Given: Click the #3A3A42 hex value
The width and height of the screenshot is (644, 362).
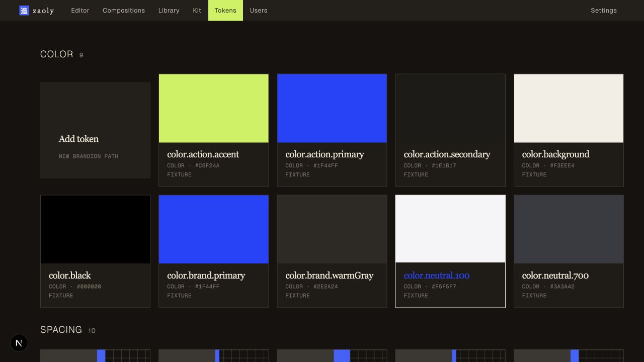Looking at the screenshot, I should tap(562, 287).
